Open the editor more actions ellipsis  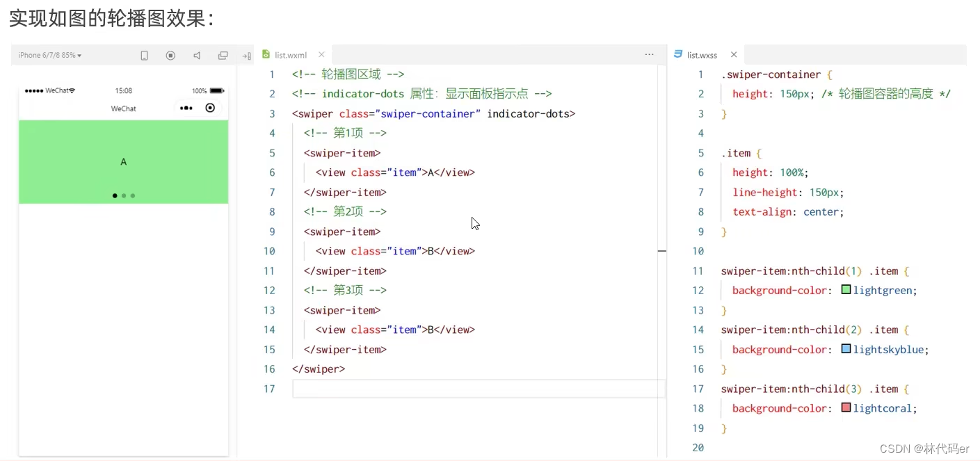(649, 54)
